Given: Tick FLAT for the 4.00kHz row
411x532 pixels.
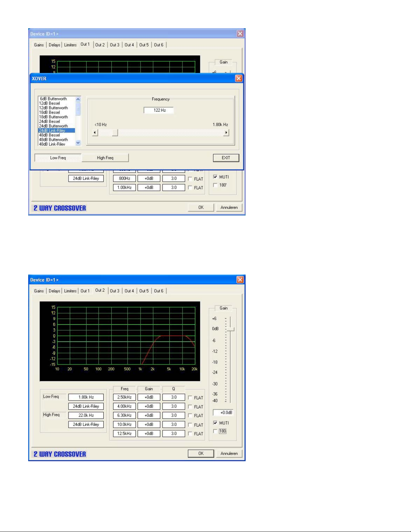Looking at the screenshot, I should [190, 407].
